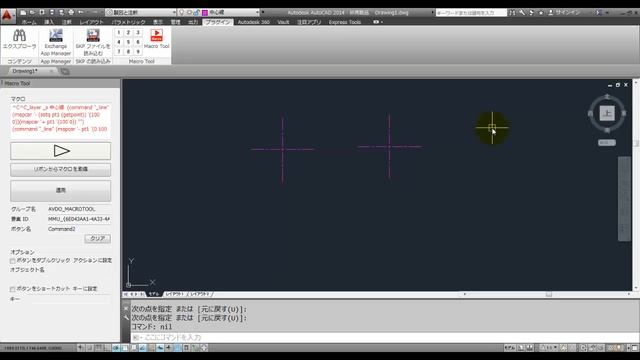Click the ViewCube top face
Image resolution: width=640 pixels, height=360 pixels.
pyautogui.click(x=607, y=113)
